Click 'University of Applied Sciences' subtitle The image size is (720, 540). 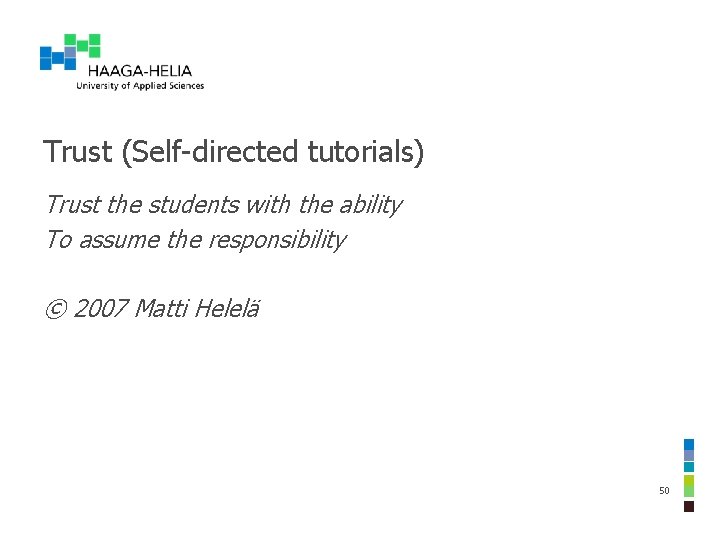click(140, 85)
